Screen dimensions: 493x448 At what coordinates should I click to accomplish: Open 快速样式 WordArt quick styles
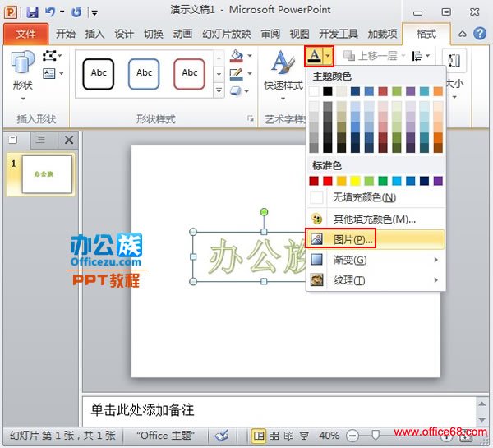coord(283,76)
